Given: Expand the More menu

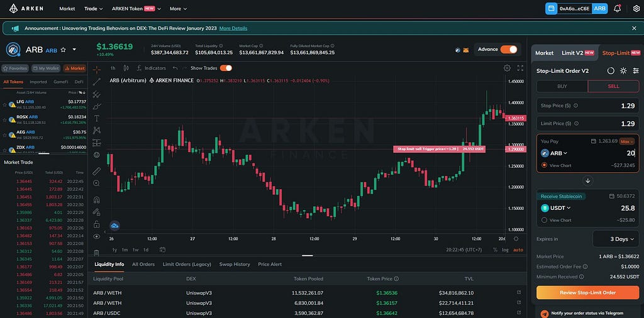Looking at the screenshot, I should 178,8.
